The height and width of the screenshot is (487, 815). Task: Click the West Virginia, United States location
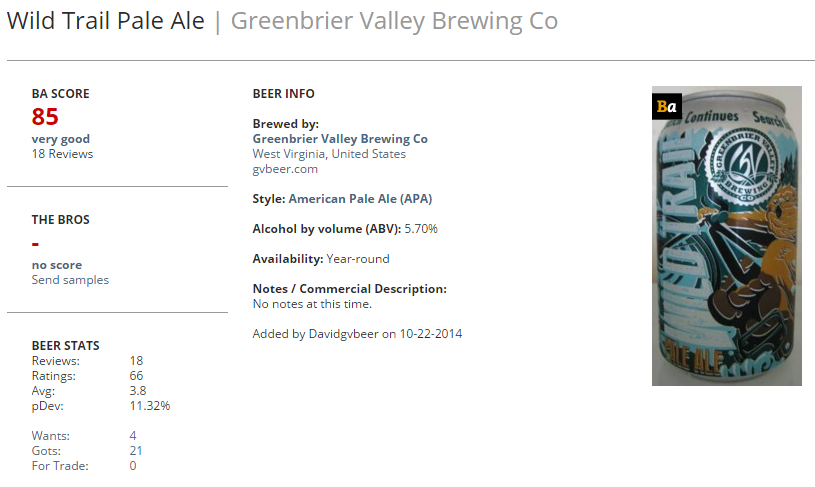click(329, 154)
